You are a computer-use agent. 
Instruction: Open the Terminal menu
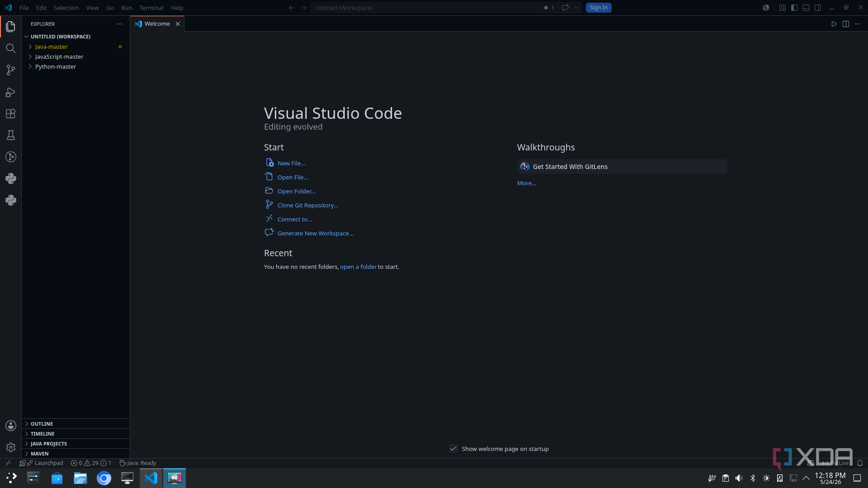coord(151,8)
